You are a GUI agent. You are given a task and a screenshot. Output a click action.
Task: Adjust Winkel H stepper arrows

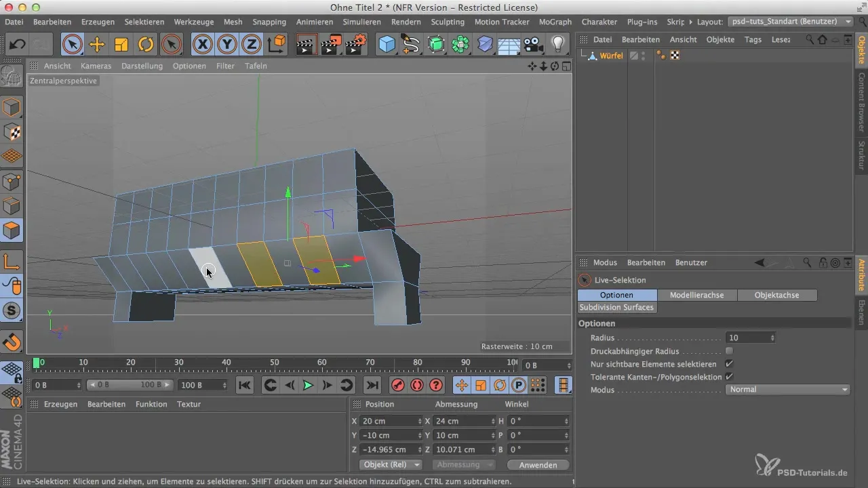(566, 421)
